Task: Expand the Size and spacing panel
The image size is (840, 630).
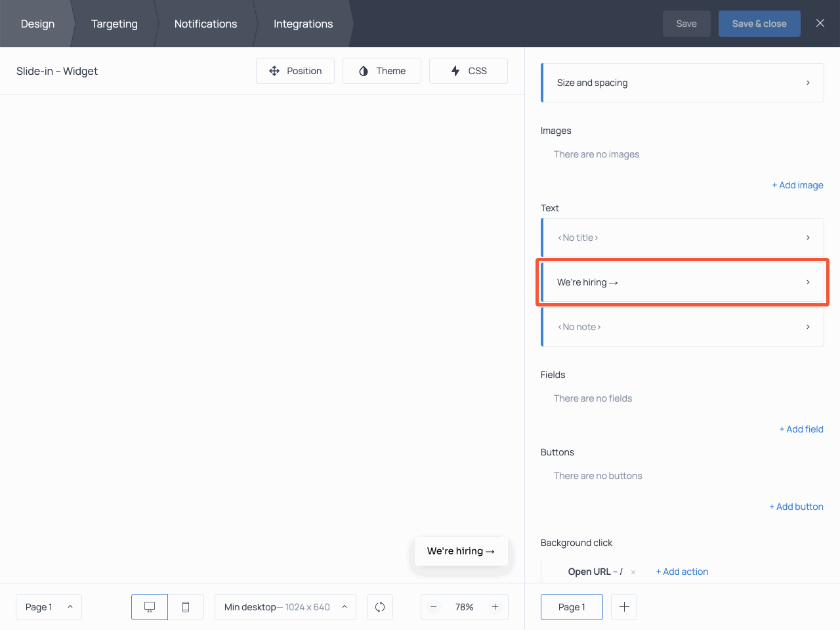Action: point(682,83)
